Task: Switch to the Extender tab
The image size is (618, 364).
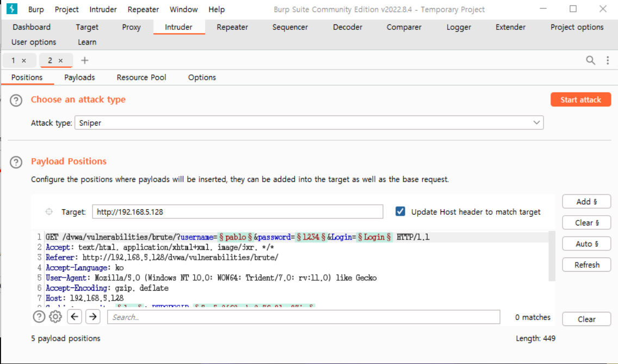Action: coord(510,27)
